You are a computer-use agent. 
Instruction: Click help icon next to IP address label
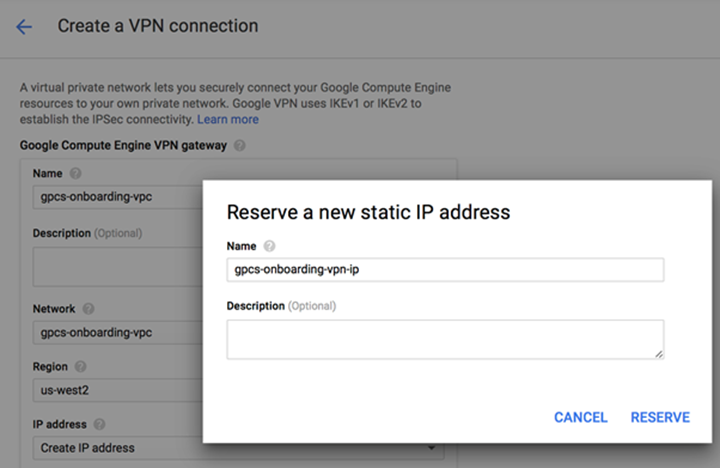coord(97,425)
